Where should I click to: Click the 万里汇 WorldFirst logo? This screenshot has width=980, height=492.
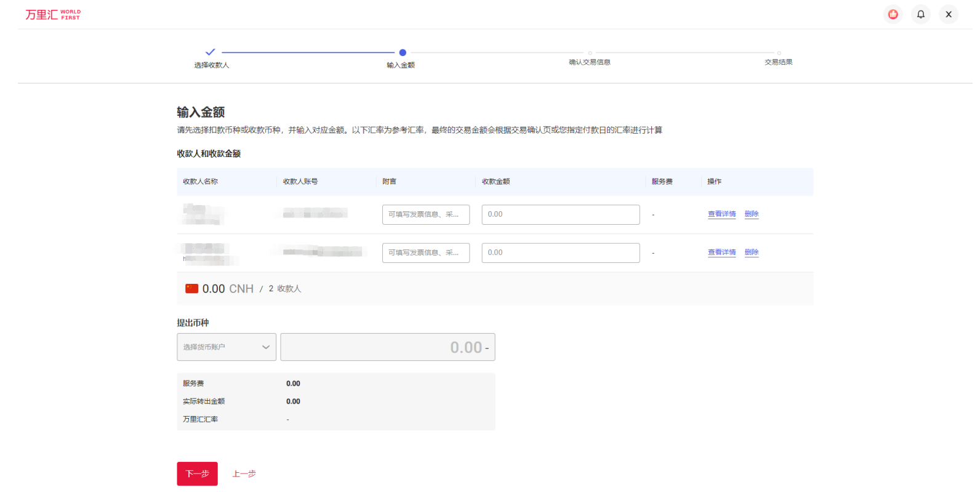coord(53,14)
